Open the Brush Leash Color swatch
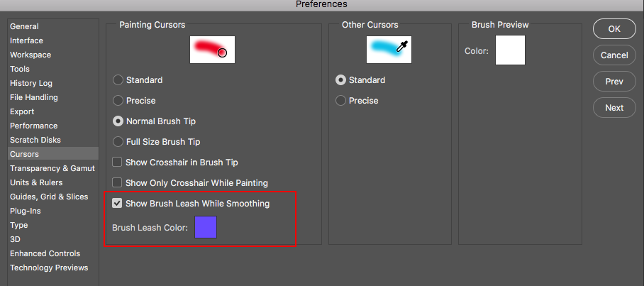 pyautogui.click(x=206, y=227)
